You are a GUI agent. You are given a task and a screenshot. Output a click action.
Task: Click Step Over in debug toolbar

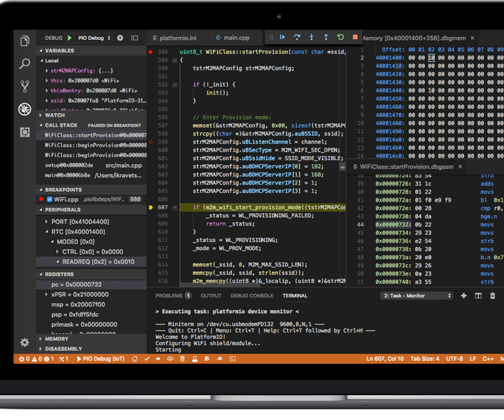click(x=297, y=37)
